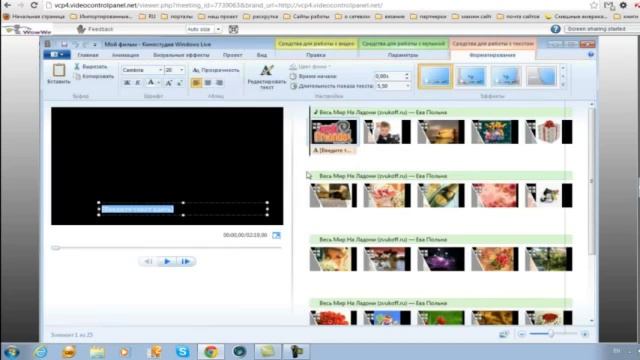This screenshot has width=640, height=360.
Task: Apply the first highlighted text effect
Action: click(436, 76)
